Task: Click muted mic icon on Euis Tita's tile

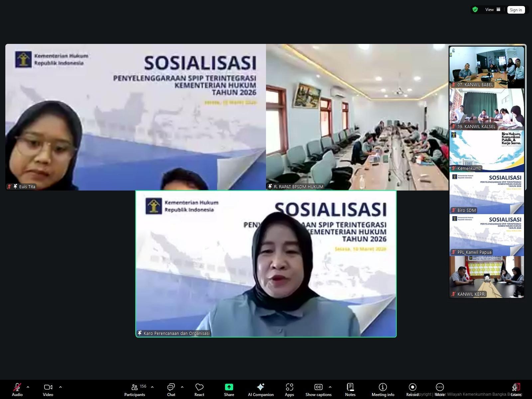Action: click(9, 187)
